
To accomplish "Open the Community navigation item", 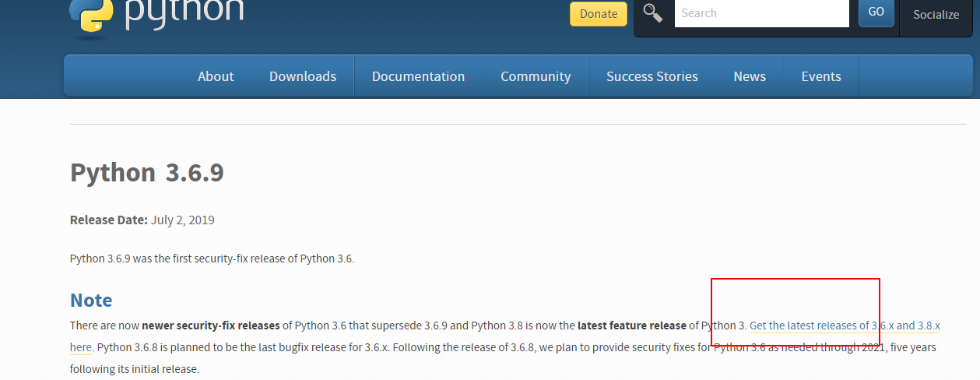I will click(536, 76).
